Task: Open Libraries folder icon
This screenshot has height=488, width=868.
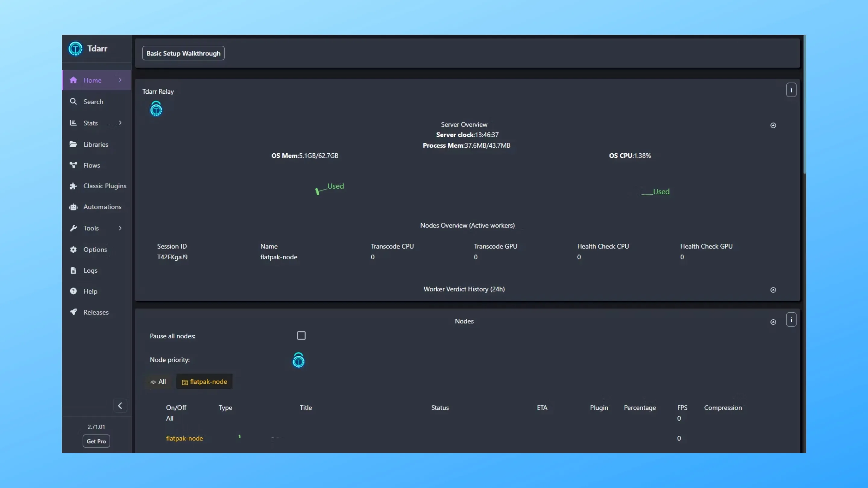Action: [73, 144]
